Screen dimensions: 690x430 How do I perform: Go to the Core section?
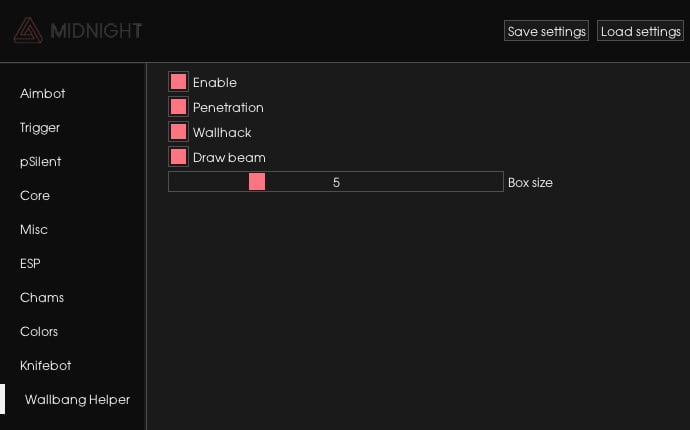35,196
